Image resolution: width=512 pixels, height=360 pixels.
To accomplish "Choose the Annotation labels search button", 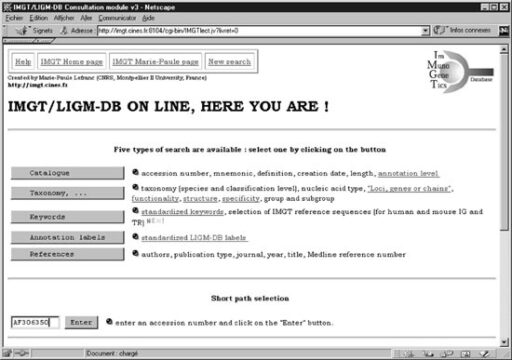I will [x=68, y=237].
